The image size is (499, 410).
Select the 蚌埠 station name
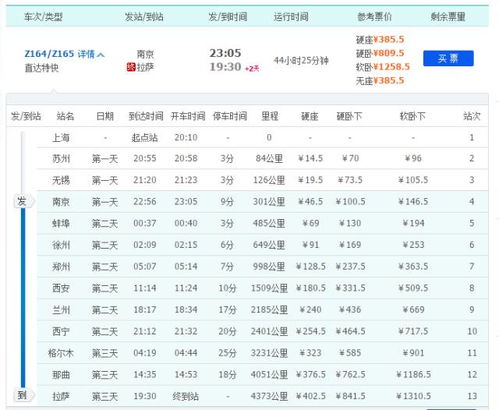[x=61, y=223]
